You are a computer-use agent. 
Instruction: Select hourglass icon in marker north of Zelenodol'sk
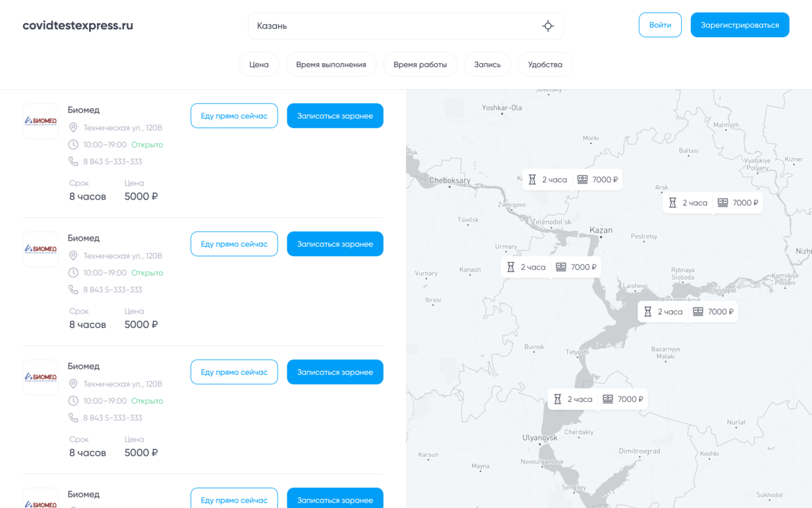pyautogui.click(x=532, y=179)
